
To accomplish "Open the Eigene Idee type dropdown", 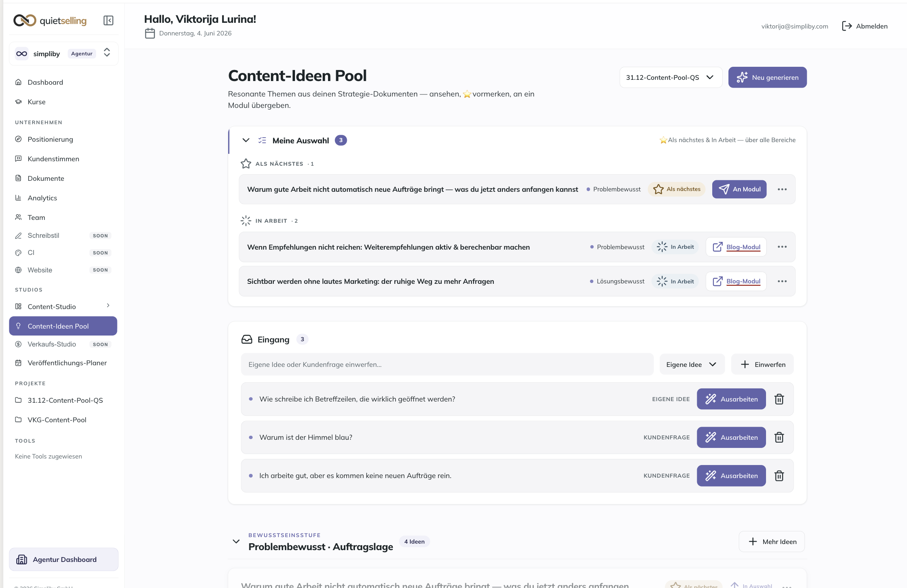I will 692,364.
